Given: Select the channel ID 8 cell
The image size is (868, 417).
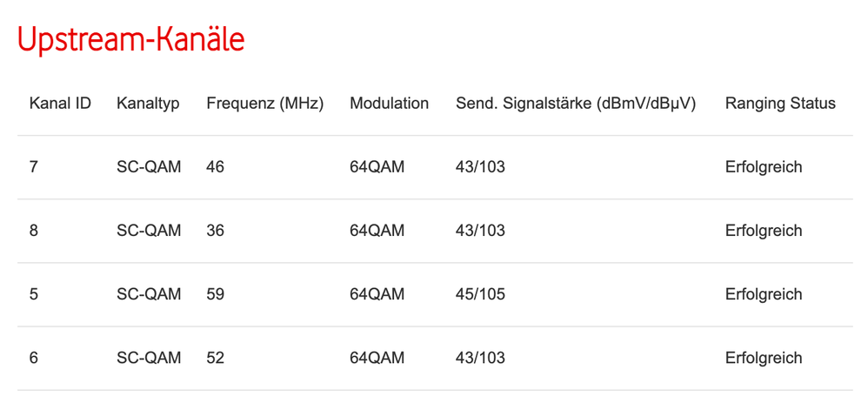Looking at the screenshot, I should [34, 231].
